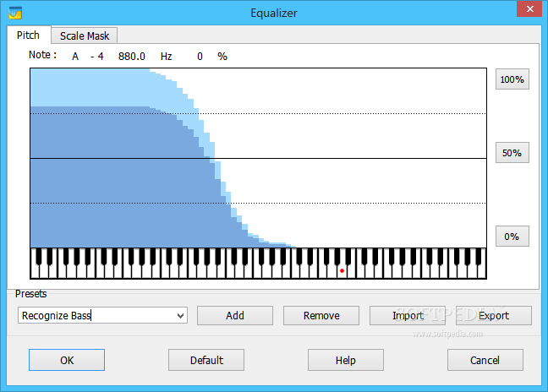
Task: Export presets to file
Action: (x=494, y=316)
